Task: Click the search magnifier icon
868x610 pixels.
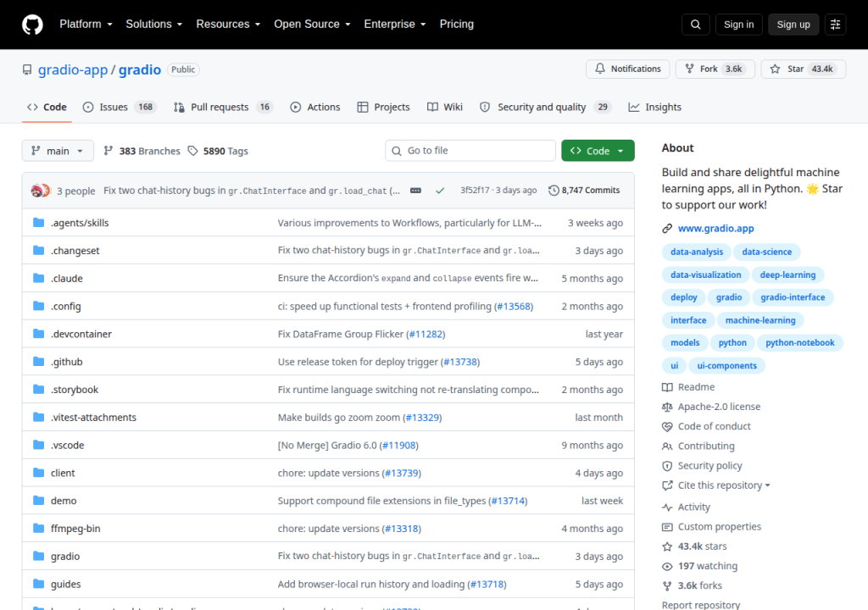Action: click(x=696, y=25)
